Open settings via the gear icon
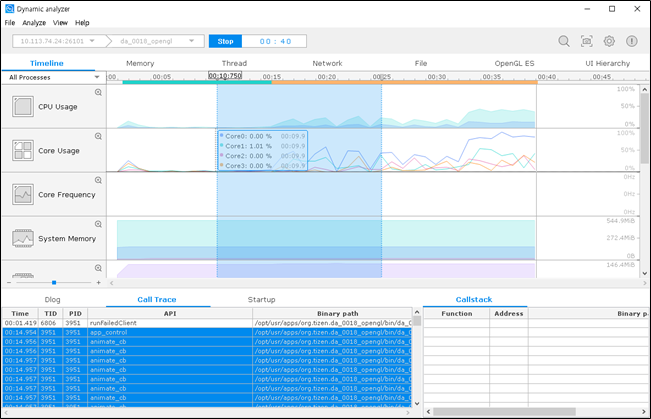651x419 pixels. [609, 41]
